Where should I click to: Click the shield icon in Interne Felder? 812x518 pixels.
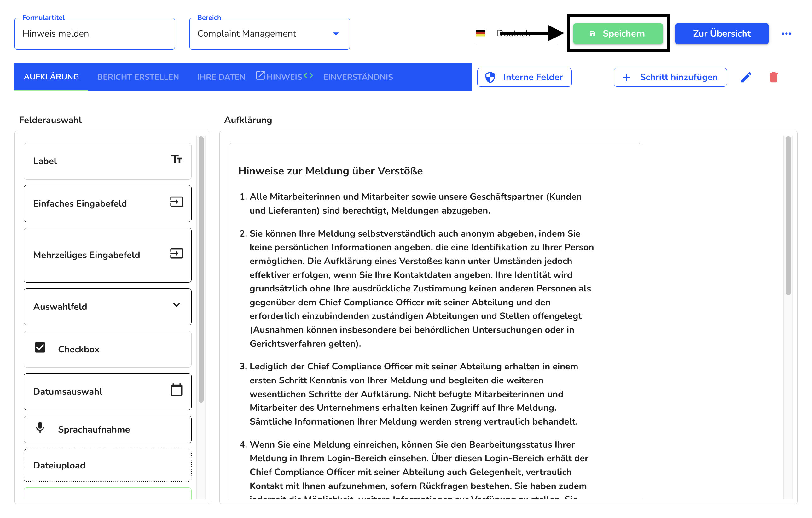click(490, 77)
